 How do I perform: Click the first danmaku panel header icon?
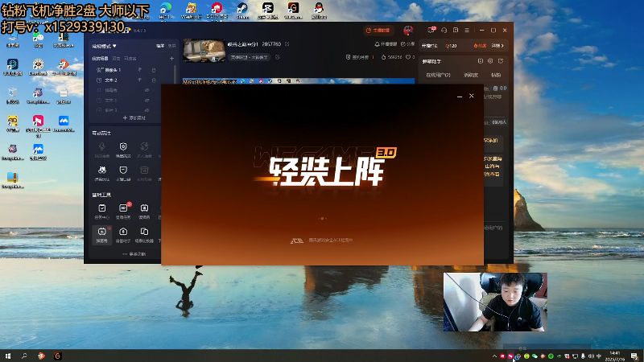tap(480, 61)
